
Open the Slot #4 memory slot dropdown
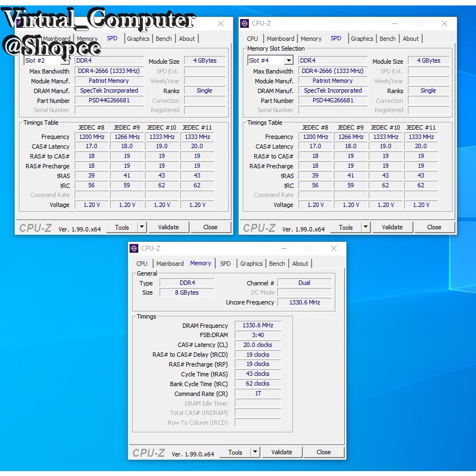[x=289, y=60]
